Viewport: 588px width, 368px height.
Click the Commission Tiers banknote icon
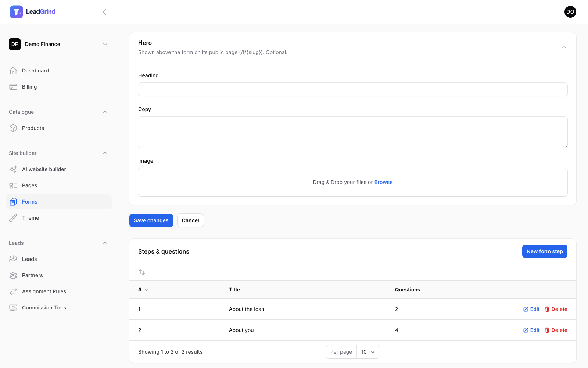point(13,308)
